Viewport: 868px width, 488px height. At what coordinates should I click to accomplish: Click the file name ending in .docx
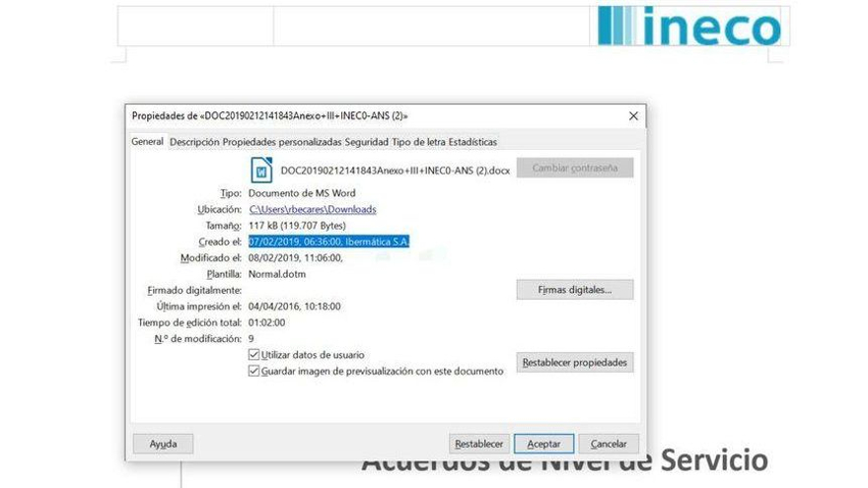[x=396, y=171]
